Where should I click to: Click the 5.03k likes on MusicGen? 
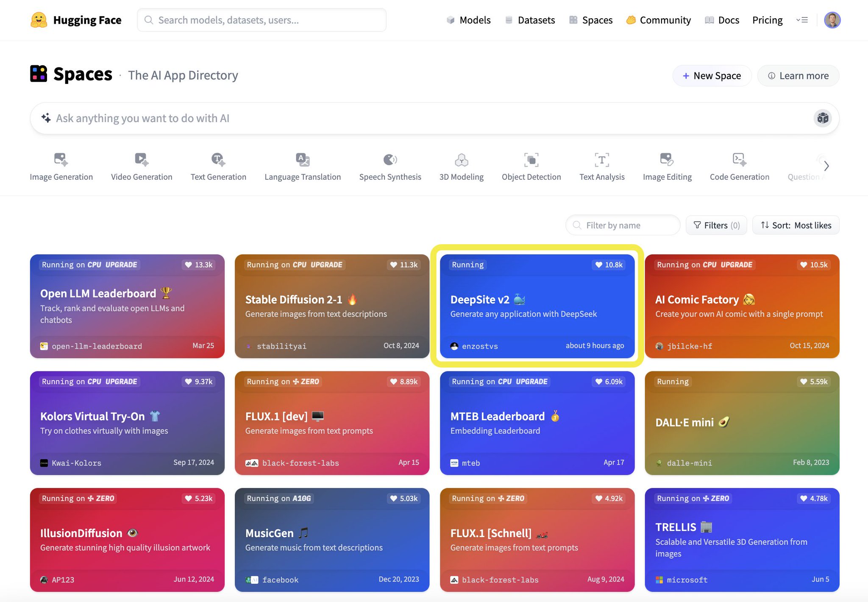tap(404, 499)
